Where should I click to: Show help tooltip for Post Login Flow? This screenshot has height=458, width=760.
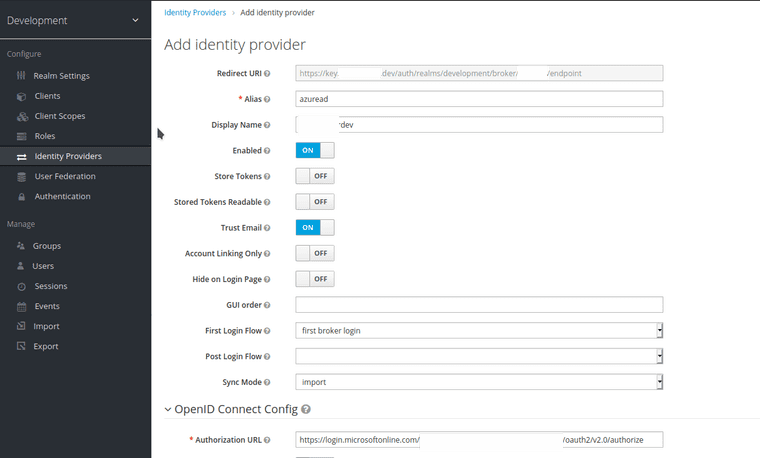(267, 357)
